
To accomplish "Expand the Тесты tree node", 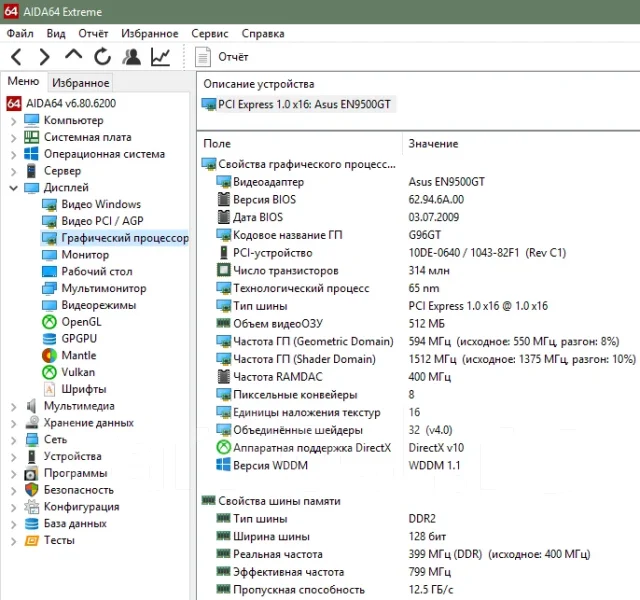I will pos(13,541).
